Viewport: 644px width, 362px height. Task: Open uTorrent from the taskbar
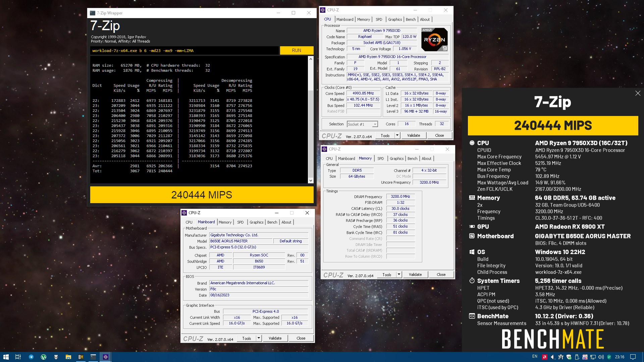point(43,357)
